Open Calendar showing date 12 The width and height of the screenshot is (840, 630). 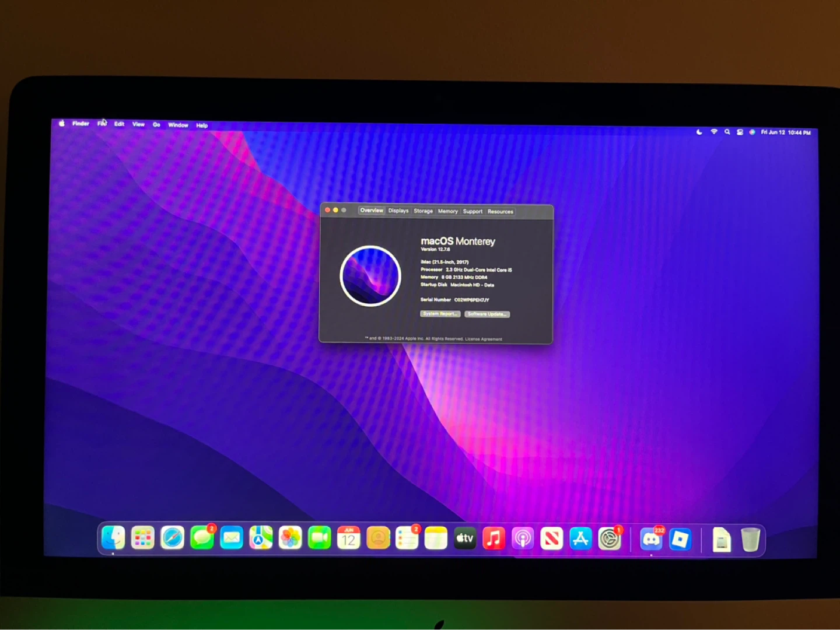pyautogui.click(x=348, y=538)
